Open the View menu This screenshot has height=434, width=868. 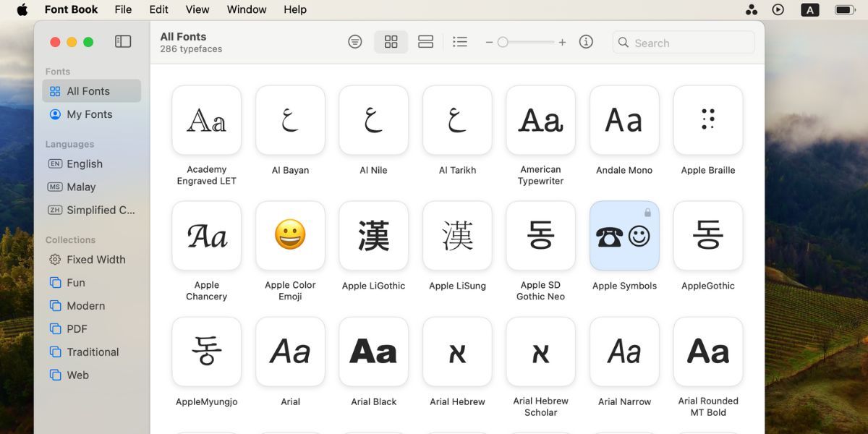pos(197,9)
